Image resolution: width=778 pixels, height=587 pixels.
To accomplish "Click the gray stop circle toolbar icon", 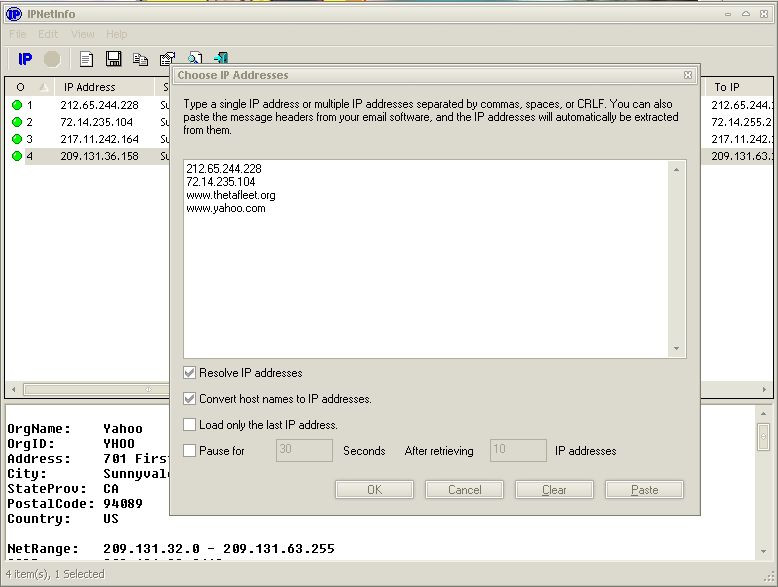I will coord(52,59).
